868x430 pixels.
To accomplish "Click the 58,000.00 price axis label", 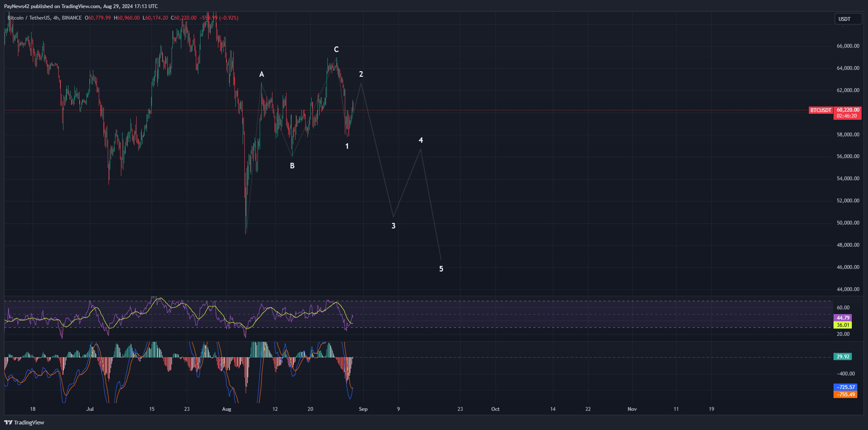I will click(x=848, y=135).
